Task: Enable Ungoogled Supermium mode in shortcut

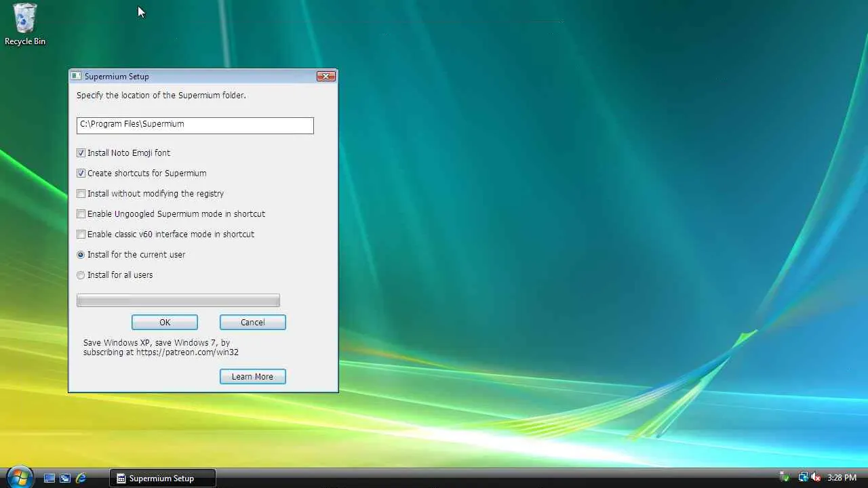Action: [x=81, y=214]
